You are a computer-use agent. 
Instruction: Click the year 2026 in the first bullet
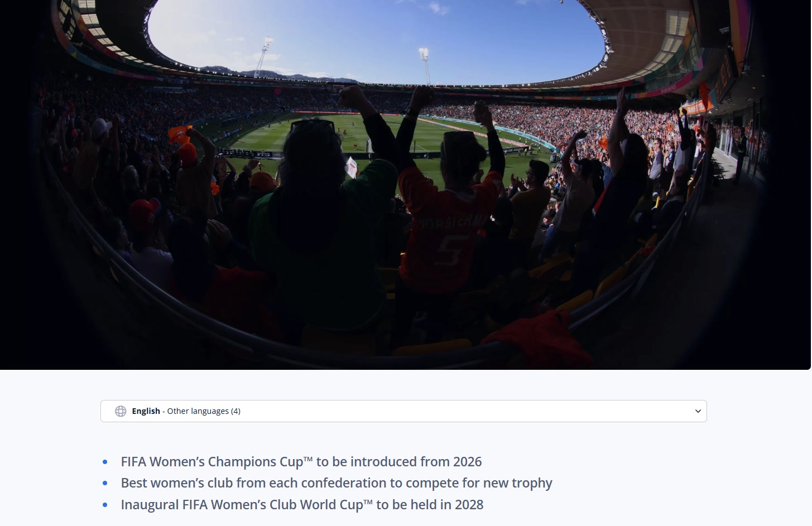468,462
